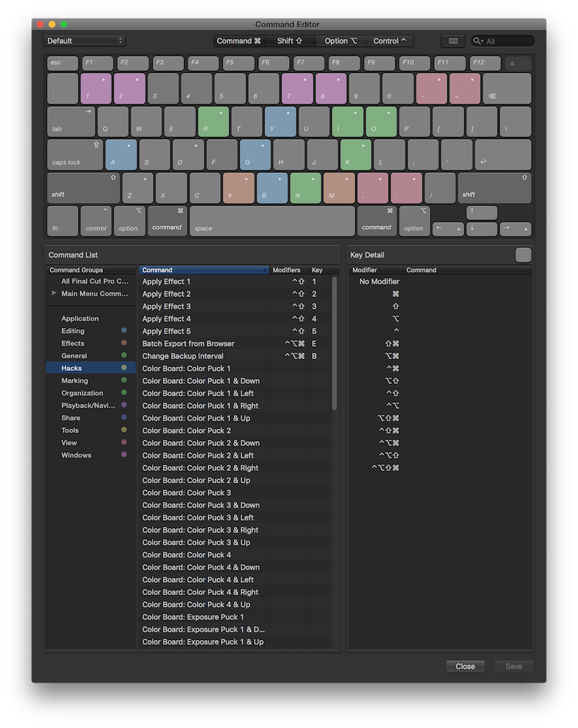578x728 pixels.
Task: Click the blue A key
Action: 121,155
